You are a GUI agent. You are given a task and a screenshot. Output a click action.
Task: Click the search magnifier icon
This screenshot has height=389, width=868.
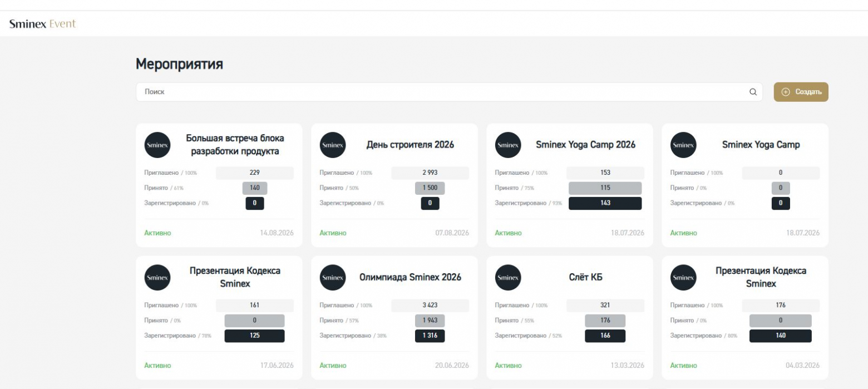click(x=753, y=92)
